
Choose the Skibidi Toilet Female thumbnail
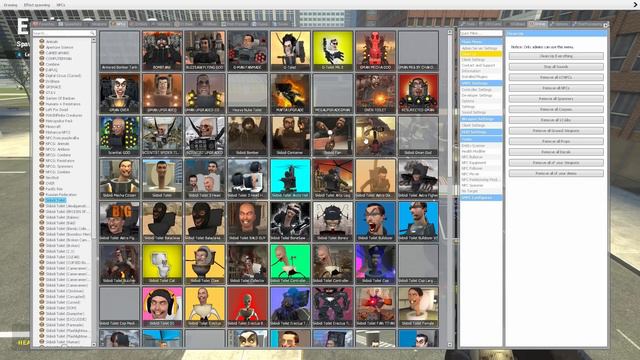[418, 306]
